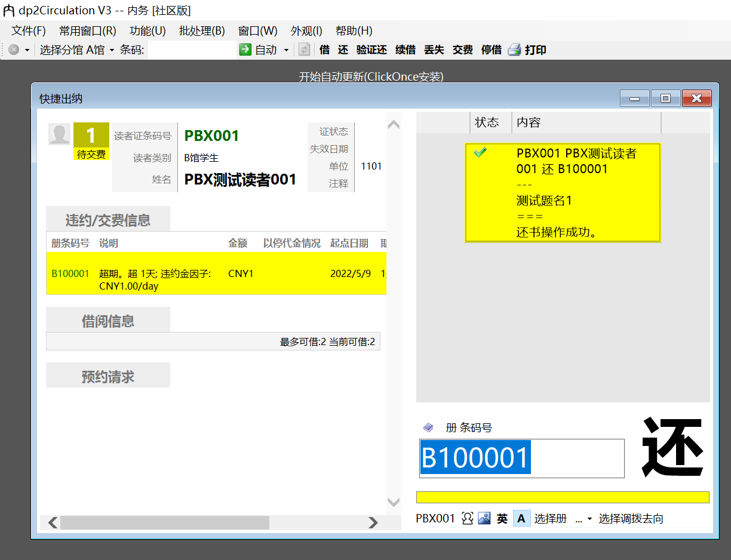Click the 英 input mode button
The width and height of the screenshot is (731, 560).
pos(502,519)
